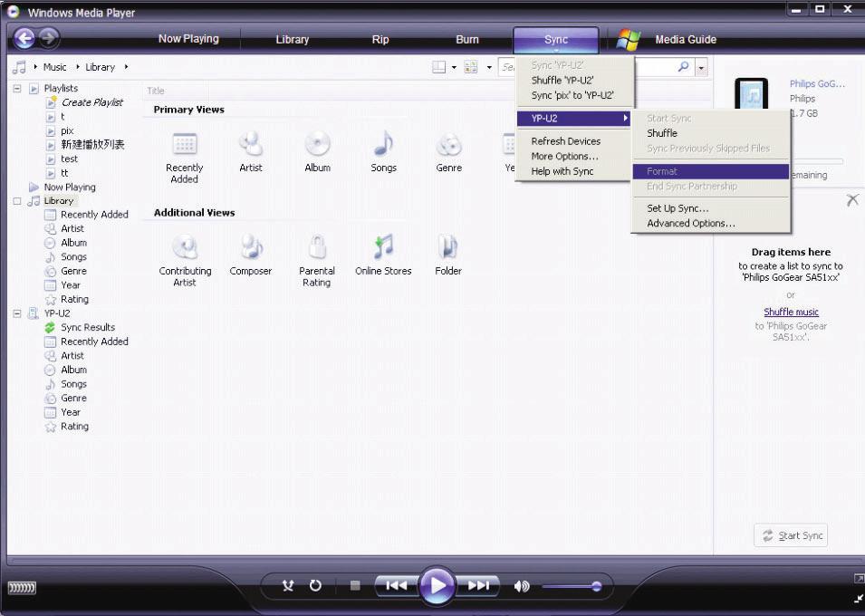Open the YP-U2 submenu entry

pos(573,118)
